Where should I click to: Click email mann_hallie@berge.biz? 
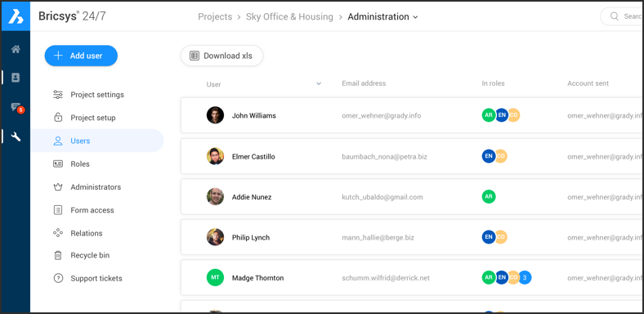tap(378, 238)
